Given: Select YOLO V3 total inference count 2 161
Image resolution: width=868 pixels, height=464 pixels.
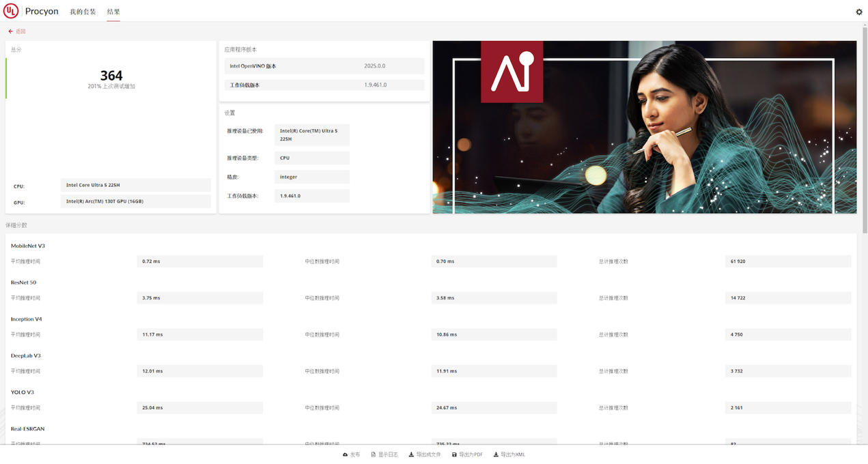Looking at the screenshot, I should (787, 407).
